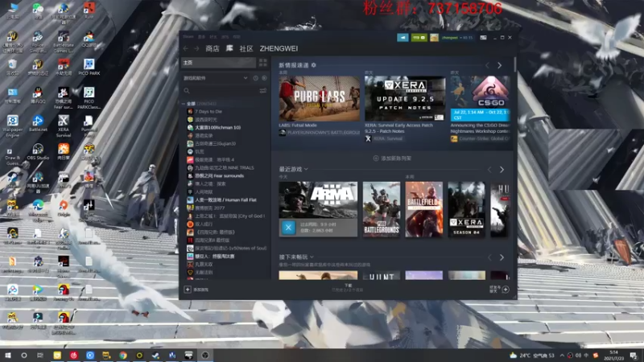This screenshot has width=644, height=362.
Task: Open news feed settings gear icon
Action: pos(314,65)
